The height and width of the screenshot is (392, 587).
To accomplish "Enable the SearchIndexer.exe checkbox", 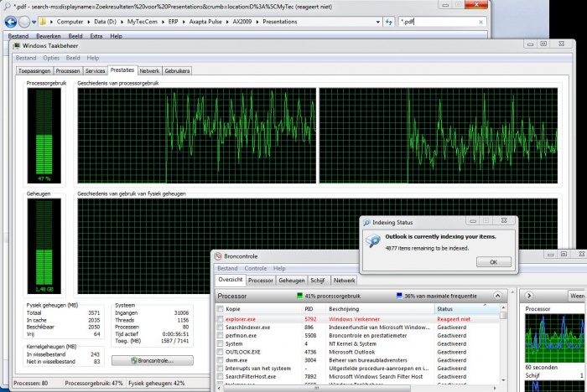I will click(x=220, y=328).
